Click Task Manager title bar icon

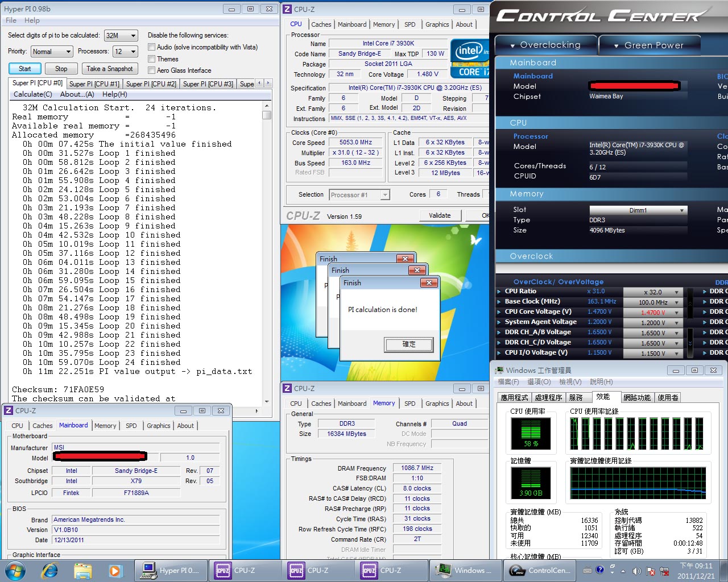pyautogui.click(x=499, y=371)
